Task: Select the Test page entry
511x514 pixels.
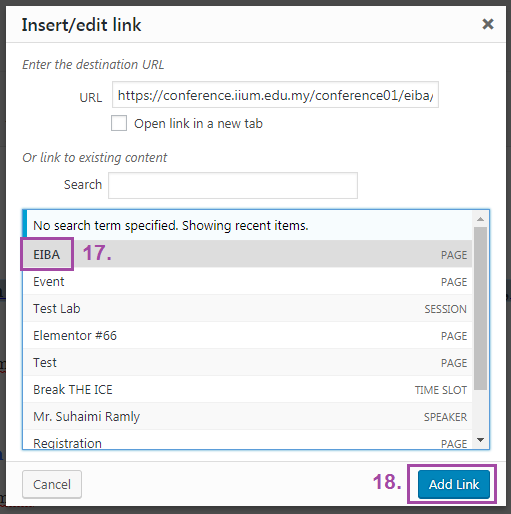Action: 247,362
